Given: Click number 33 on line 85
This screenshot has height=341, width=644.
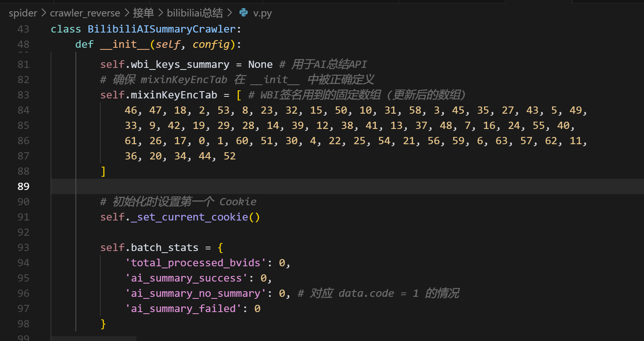Looking at the screenshot, I should click(131, 125).
